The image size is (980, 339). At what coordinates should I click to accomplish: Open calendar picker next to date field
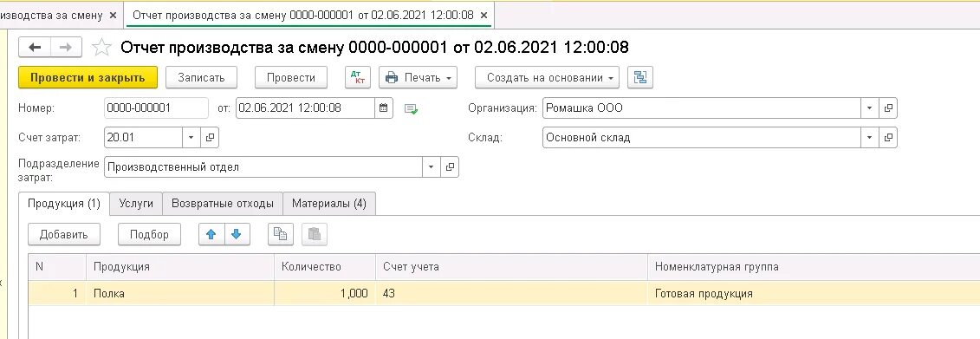(384, 108)
